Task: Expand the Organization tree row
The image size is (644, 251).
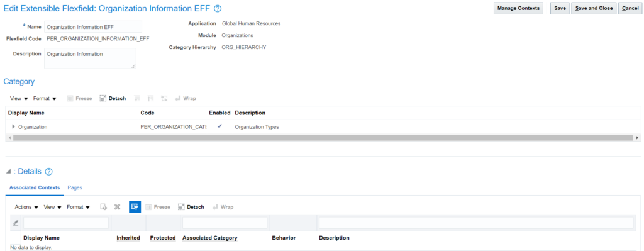Action: 14,126
